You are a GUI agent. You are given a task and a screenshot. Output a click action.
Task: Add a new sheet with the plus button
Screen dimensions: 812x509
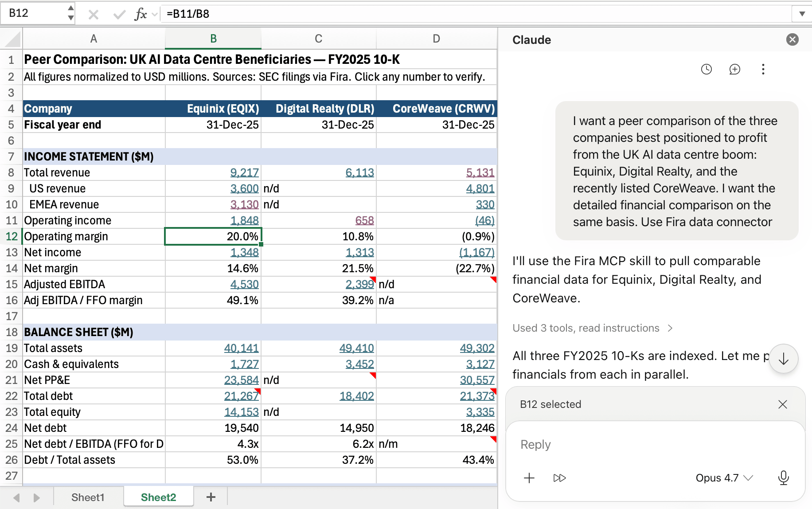click(x=211, y=497)
